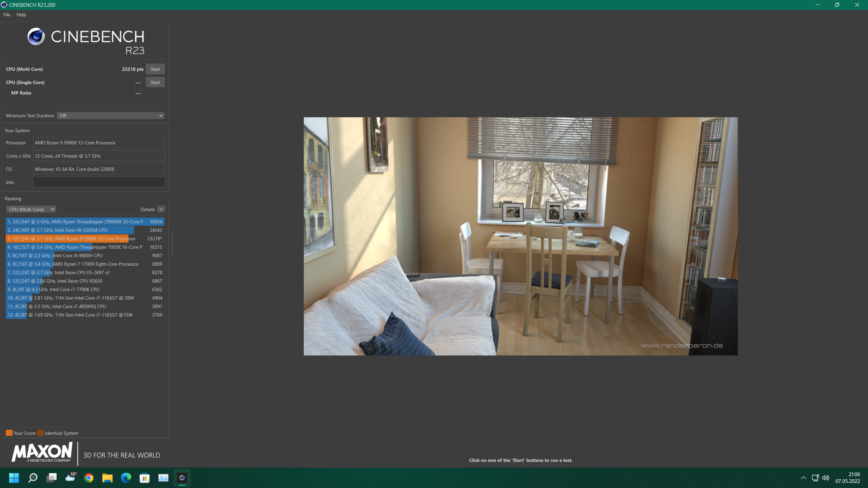Viewport: 868px width, 488px height.
Task: Open the CPU (Multi Core) ranking dropdown
Action: [31, 209]
